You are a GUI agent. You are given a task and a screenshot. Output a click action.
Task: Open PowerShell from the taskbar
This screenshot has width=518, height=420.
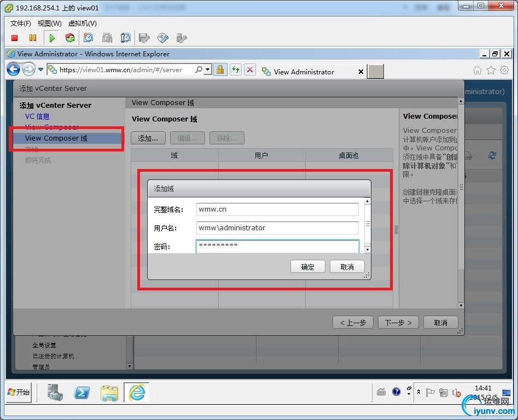(82, 392)
